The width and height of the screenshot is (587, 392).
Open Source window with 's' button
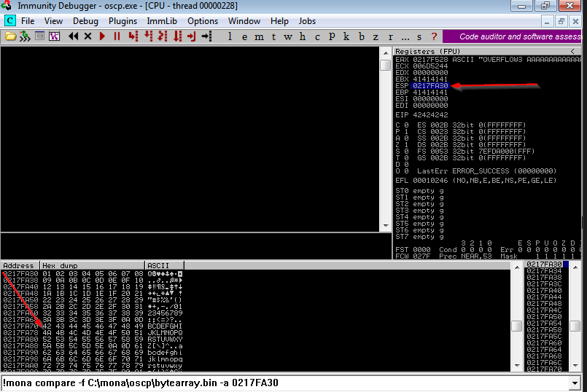click(419, 36)
